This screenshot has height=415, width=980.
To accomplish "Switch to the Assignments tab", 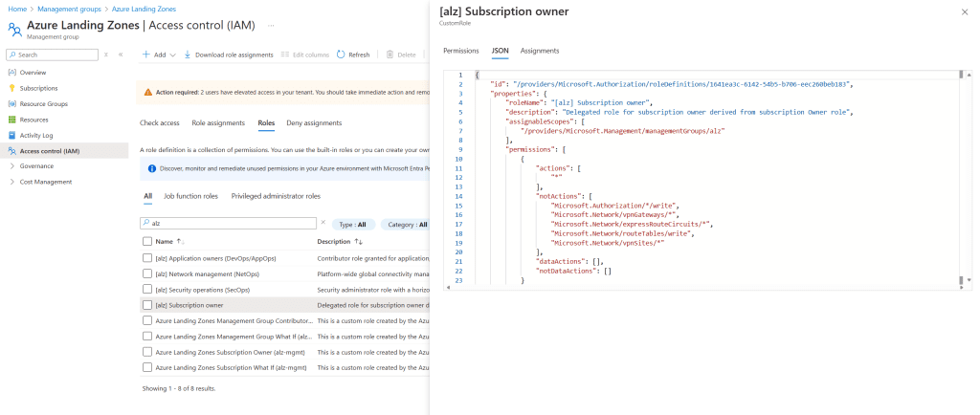I will [x=540, y=50].
